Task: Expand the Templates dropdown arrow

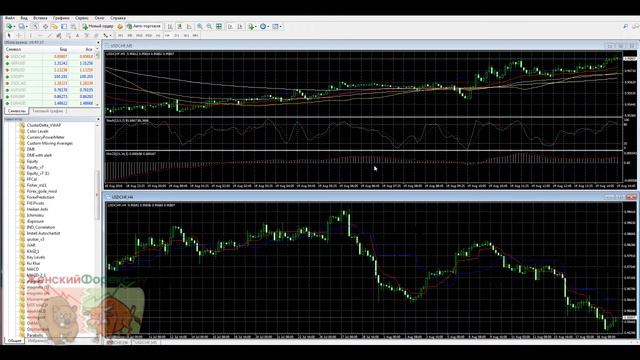Action: pyautogui.click(x=280, y=27)
